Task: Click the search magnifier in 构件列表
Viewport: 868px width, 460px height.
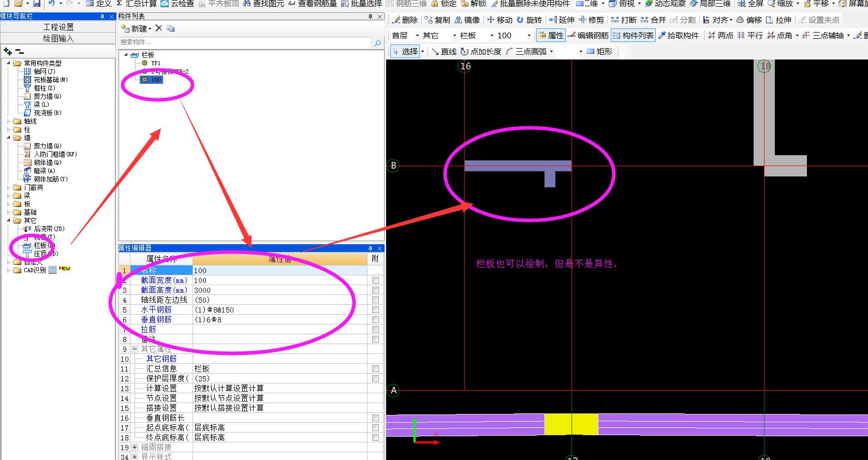Action: 378,42
